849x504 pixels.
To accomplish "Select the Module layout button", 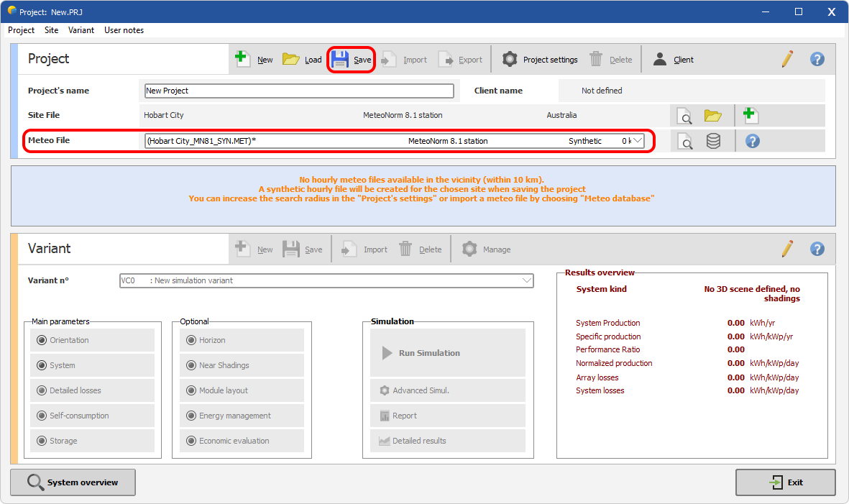I will point(242,390).
